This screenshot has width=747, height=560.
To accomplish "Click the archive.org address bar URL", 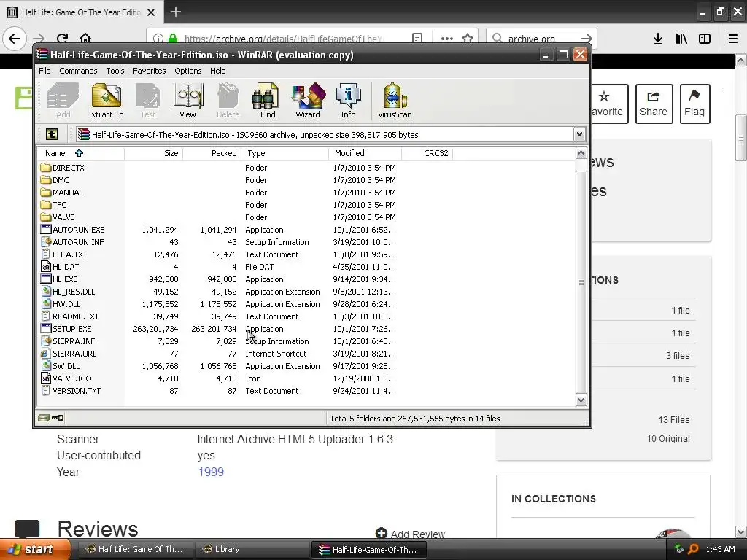I will 284,39.
